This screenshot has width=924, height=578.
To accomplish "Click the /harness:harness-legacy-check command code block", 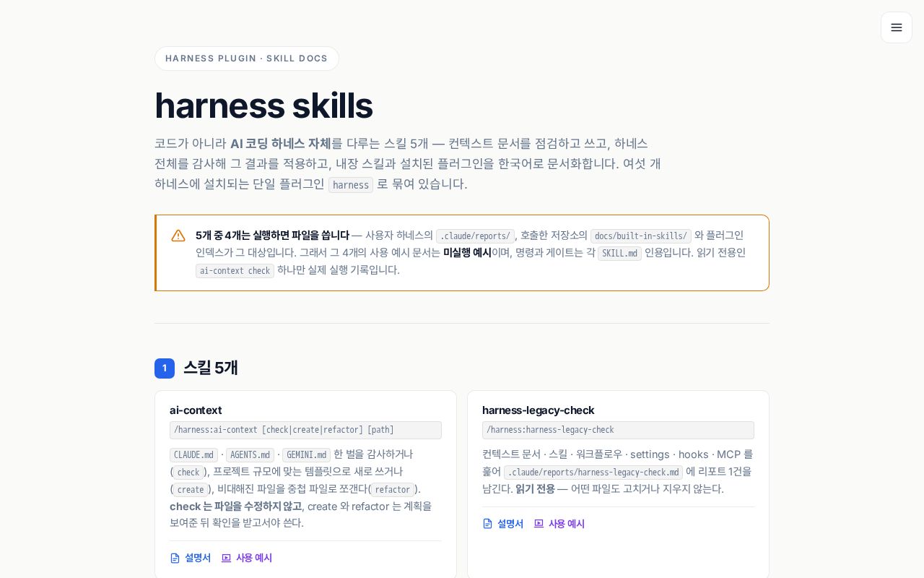I will click(618, 431).
